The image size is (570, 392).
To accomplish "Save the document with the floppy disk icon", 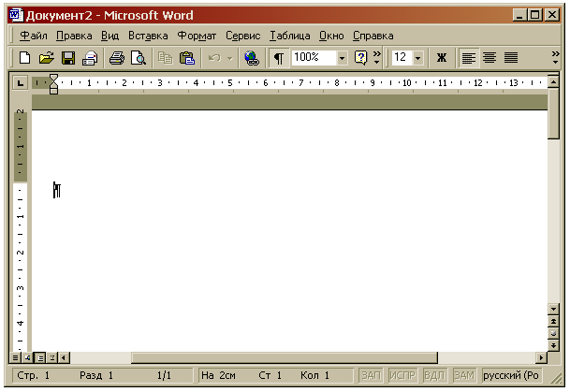I will point(68,58).
